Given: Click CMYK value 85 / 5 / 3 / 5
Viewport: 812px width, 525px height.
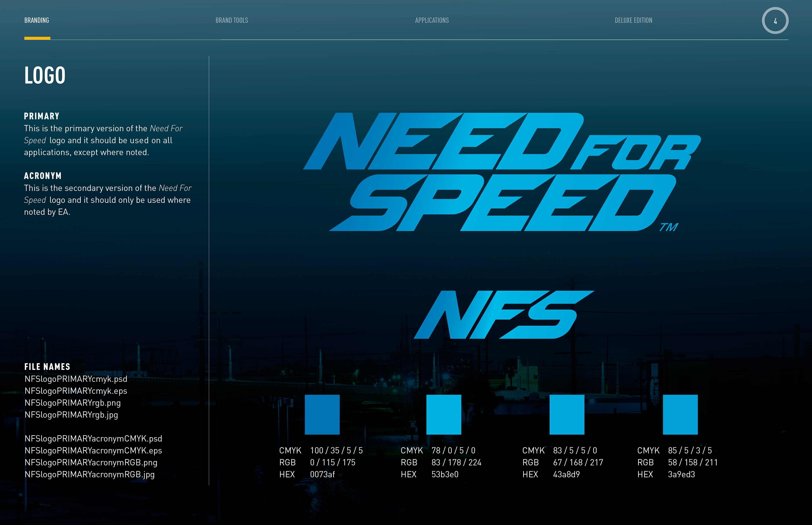Looking at the screenshot, I should coord(690,451).
